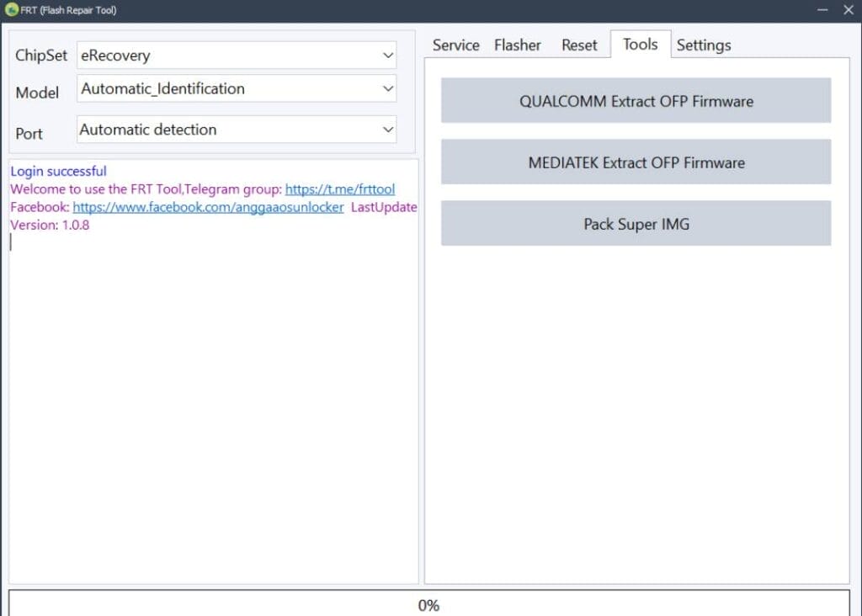
Task: Choose Automatic_Identification in Model combo box
Action: [210, 88]
